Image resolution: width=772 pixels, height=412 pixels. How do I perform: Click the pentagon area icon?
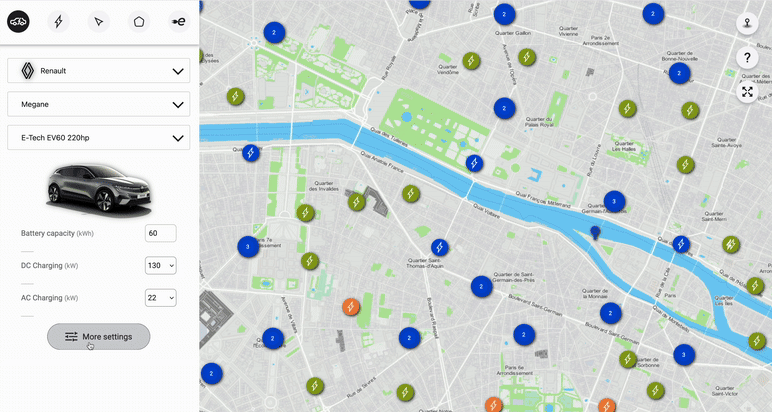point(139,21)
